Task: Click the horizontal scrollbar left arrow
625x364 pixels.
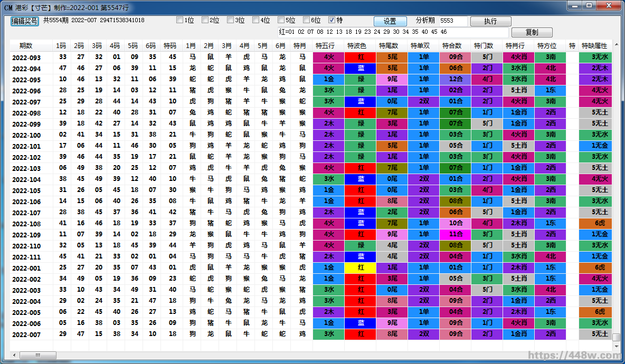Action: coord(14,356)
